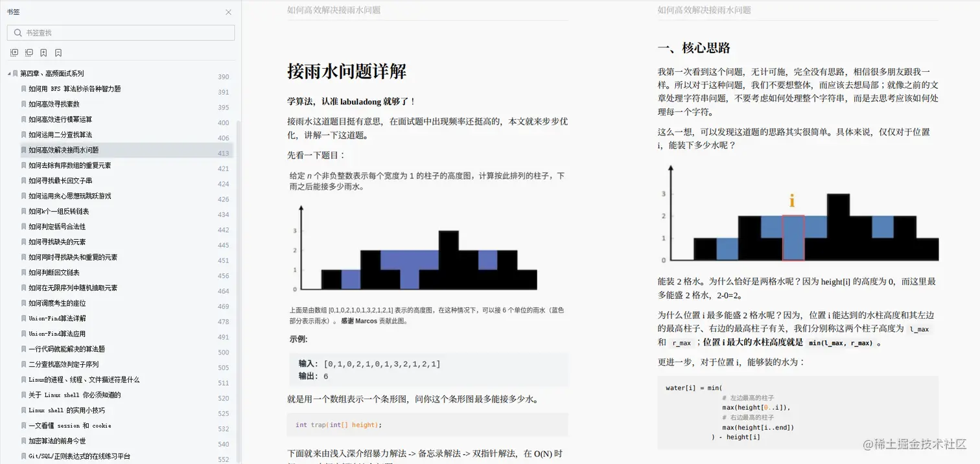Screen dimensions: 980x464
Task: Click page number 413 next to selected bookmark
Action: point(223,153)
